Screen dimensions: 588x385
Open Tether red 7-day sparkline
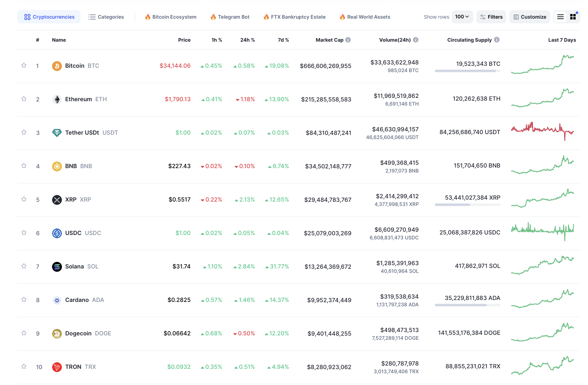[x=543, y=131]
